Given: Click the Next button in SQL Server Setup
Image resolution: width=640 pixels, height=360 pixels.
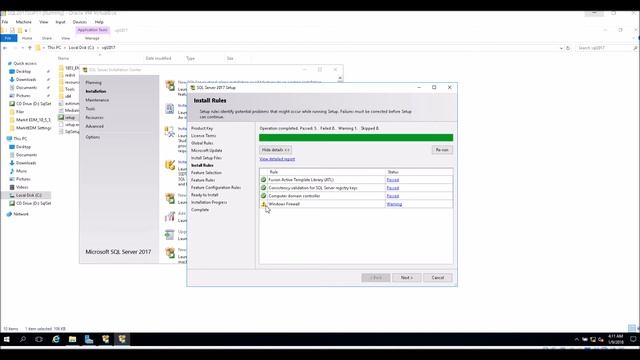Looking at the screenshot, I should (x=407, y=278).
